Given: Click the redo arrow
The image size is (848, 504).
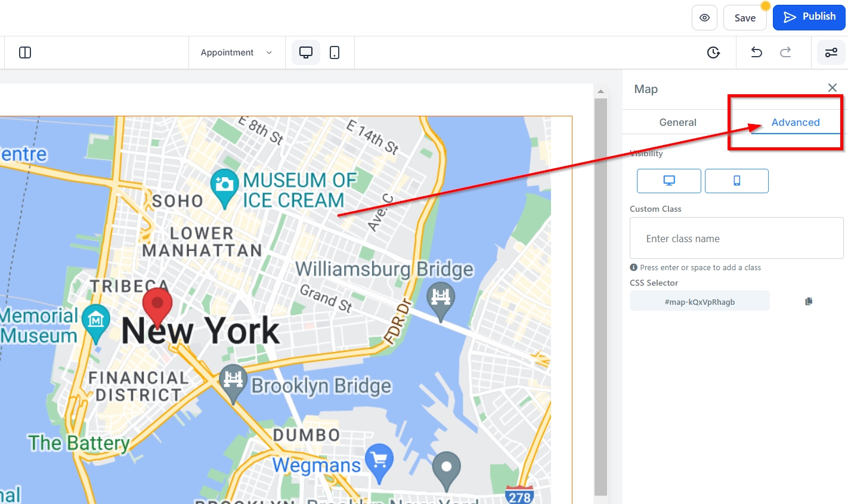Looking at the screenshot, I should (785, 52).
